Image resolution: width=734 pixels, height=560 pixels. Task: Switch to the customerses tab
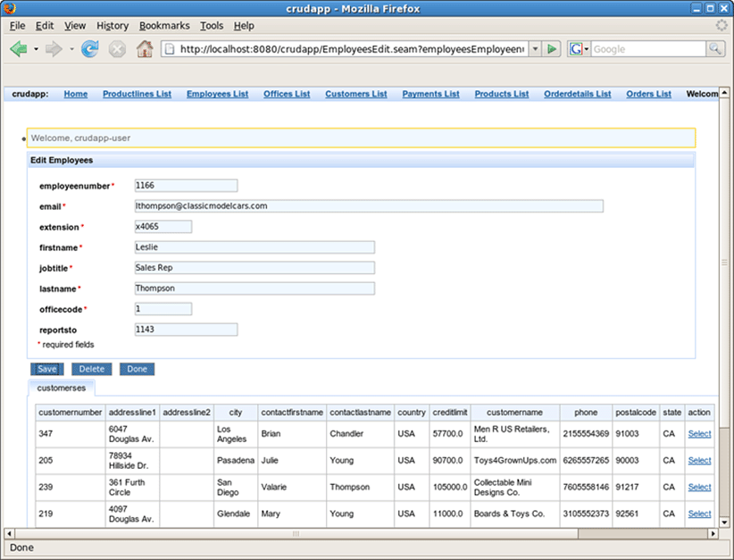coord(62,389)
